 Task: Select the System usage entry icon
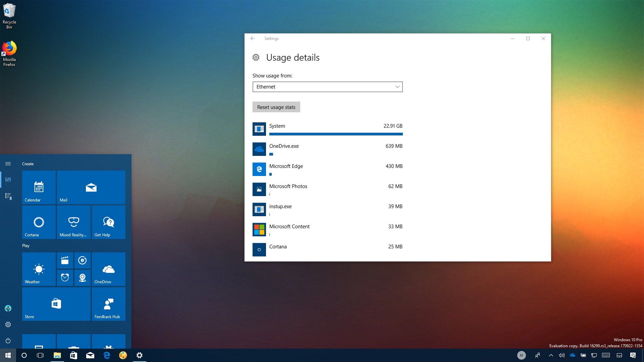(x=259, y=129)
